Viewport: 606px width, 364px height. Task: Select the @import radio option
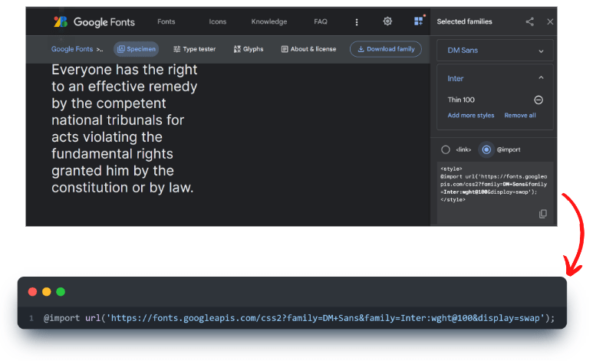(486, 149)
